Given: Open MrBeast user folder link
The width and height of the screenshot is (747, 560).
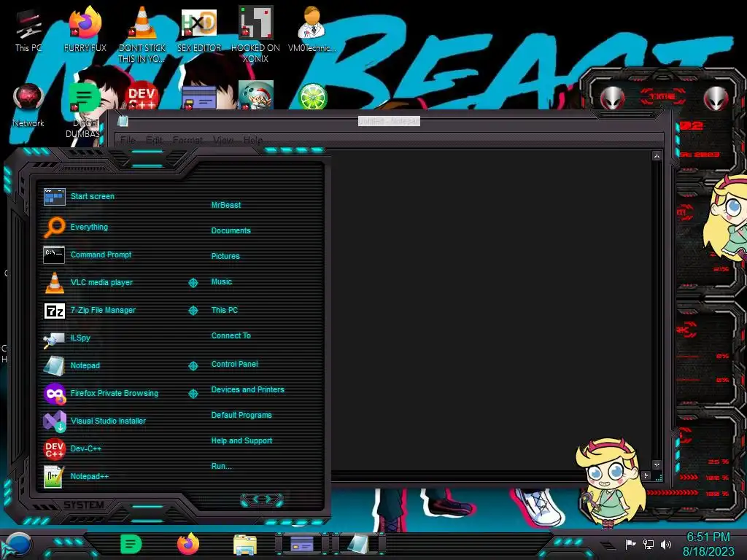Looking at the screenshot, I should coord(226,205).
